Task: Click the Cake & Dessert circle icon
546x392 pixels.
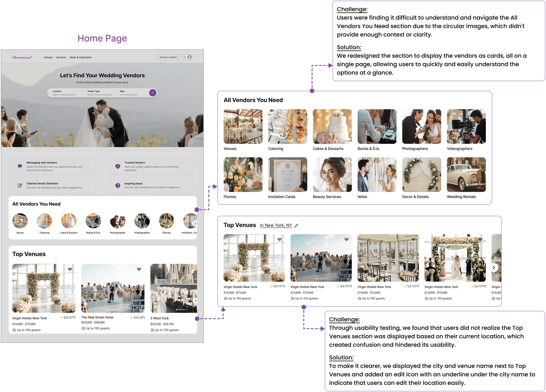Action: tap(69, 221)
